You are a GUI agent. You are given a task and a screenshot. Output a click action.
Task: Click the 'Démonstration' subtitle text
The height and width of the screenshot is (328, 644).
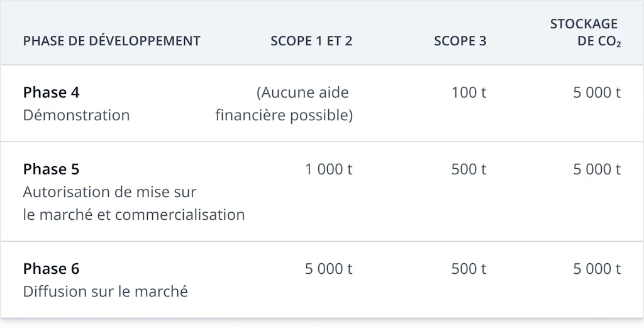(76, 115)
